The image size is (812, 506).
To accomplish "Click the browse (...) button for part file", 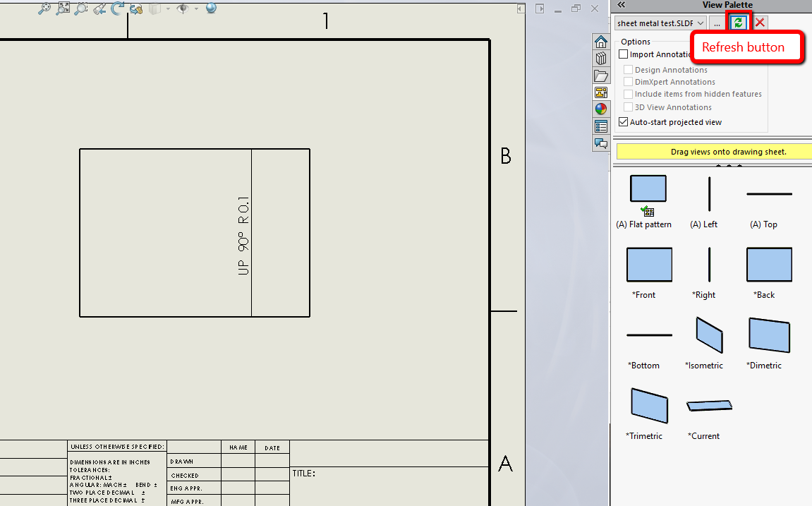I will [717, 23].
